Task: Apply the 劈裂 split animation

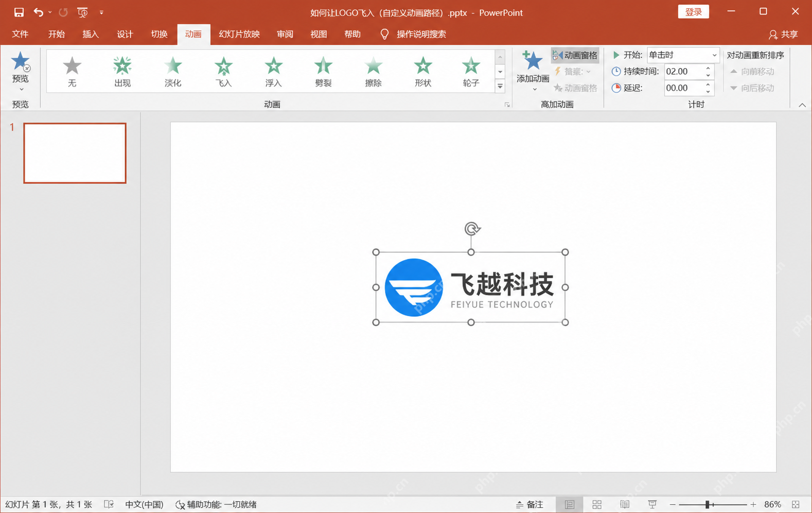Action: (323, 72)
